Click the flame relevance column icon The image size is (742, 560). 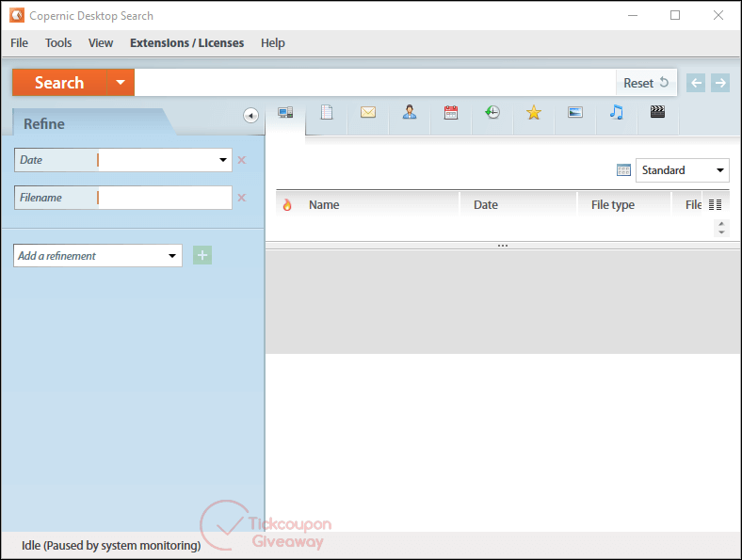click(x=287, y=205)
